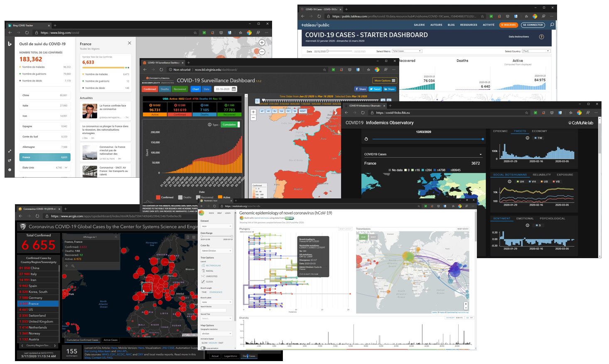Open the Macron news thumbnail in Bing Actualités

tap(90, 111)
